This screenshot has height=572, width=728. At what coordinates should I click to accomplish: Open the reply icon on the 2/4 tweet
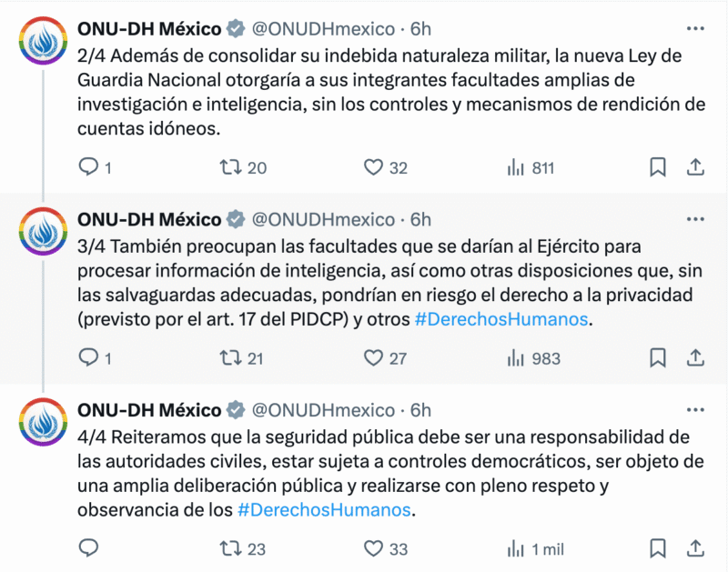88,167
